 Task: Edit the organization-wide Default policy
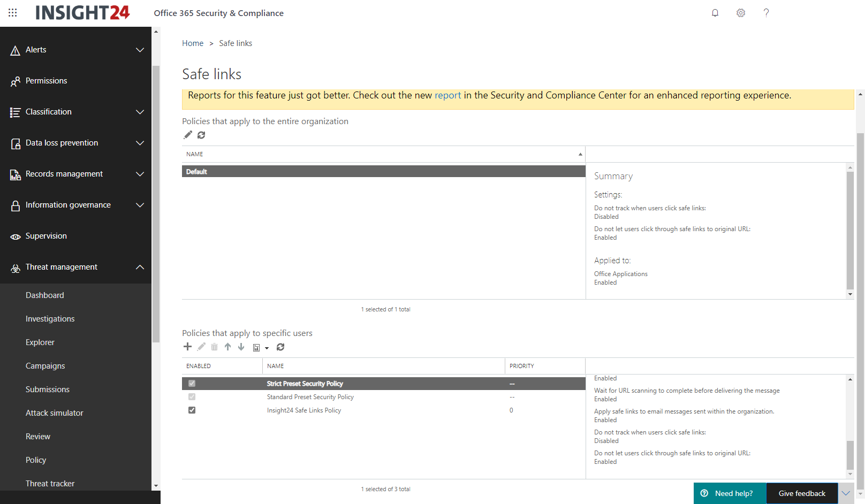[x=188, y=135]
